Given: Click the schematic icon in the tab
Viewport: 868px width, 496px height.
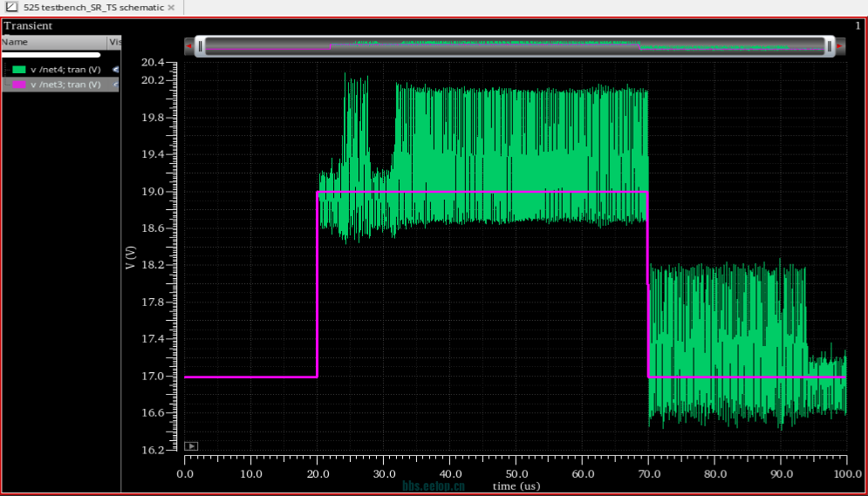Looking at the screenshot, I should pos(11,7).
